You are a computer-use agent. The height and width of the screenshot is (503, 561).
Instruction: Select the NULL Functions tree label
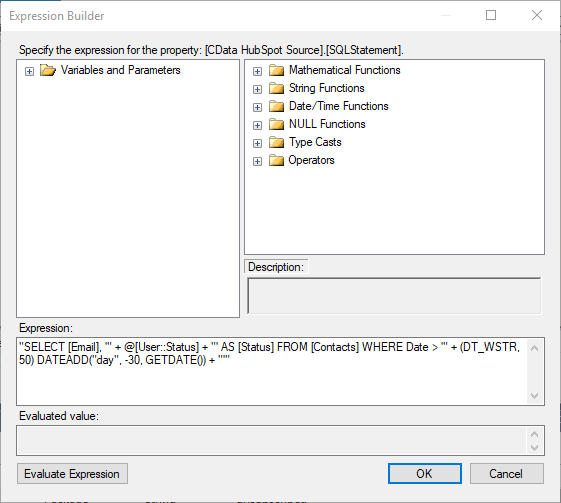click(x=327, y=124)
